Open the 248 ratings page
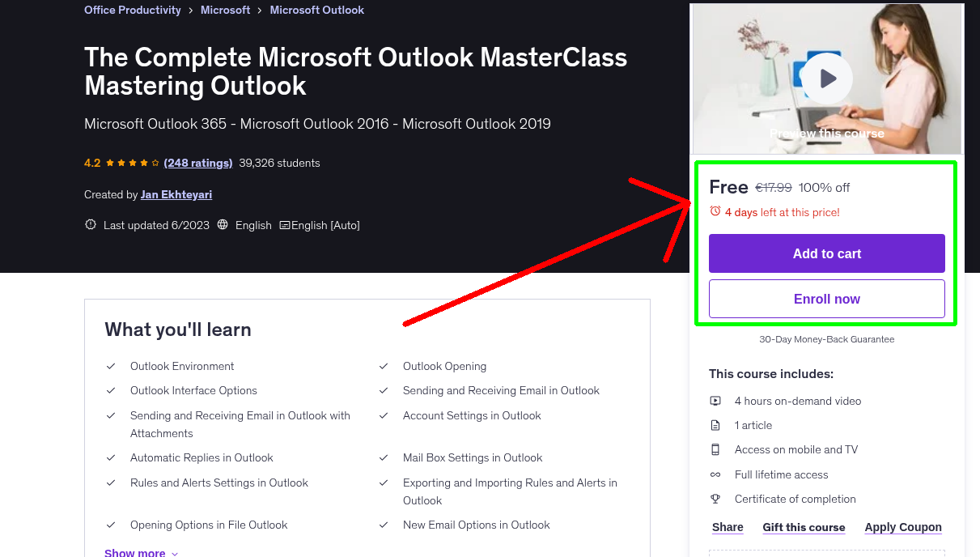The width and height of the screenshot is (980, 557). coord(197,162)
